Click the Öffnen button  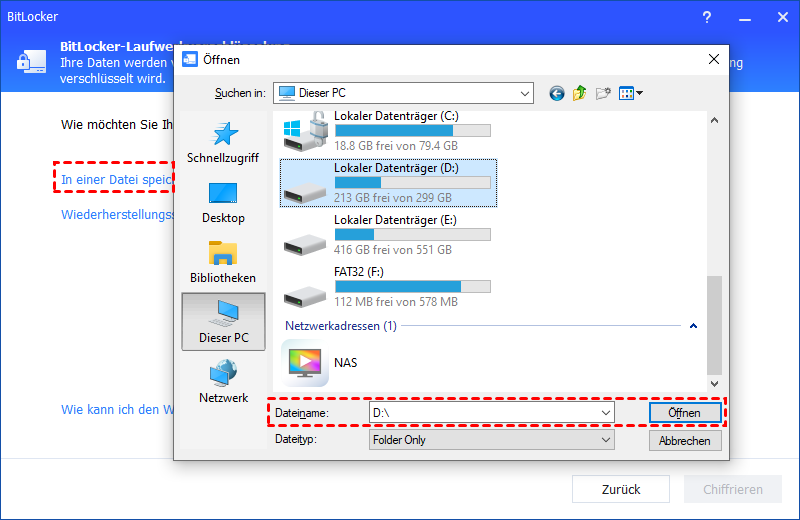685,413
